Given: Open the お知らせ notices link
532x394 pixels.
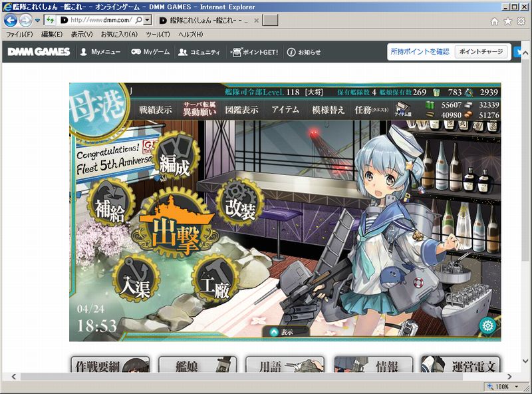Looking at the screenshot, I should tap(304, 52).
